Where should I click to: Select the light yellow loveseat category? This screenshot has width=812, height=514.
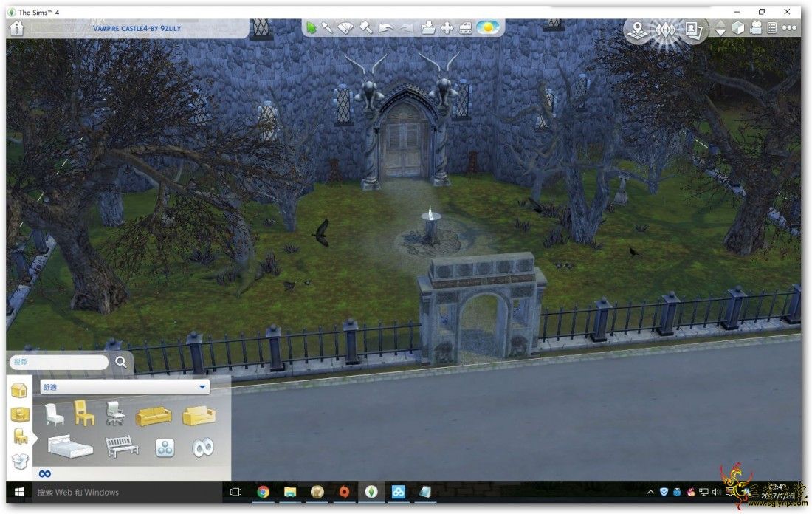point(199,416)
